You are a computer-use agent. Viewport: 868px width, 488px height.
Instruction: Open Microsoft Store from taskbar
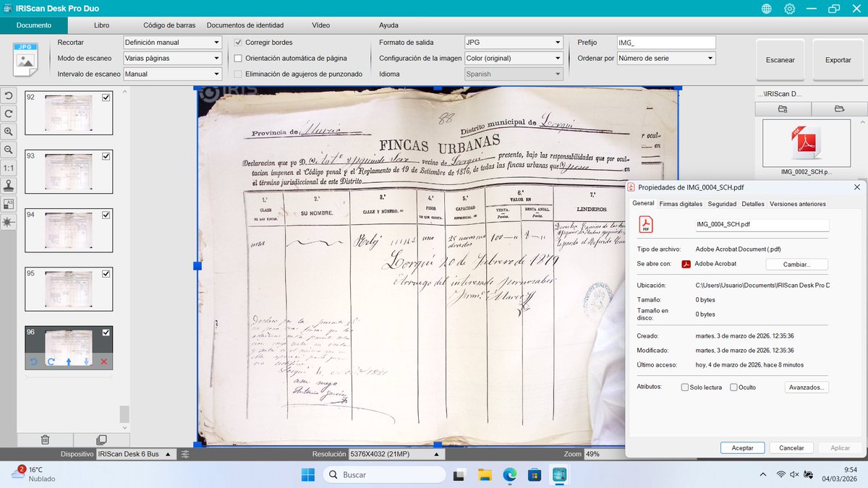pos(535,475)
